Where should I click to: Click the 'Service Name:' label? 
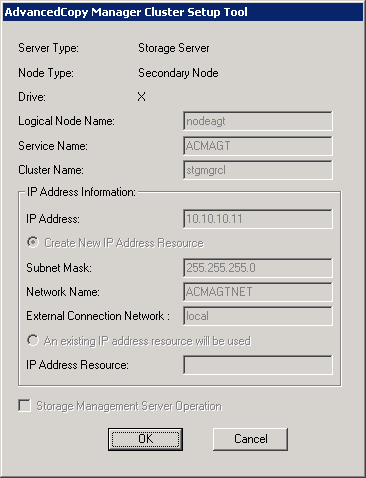tap(53, 146)
